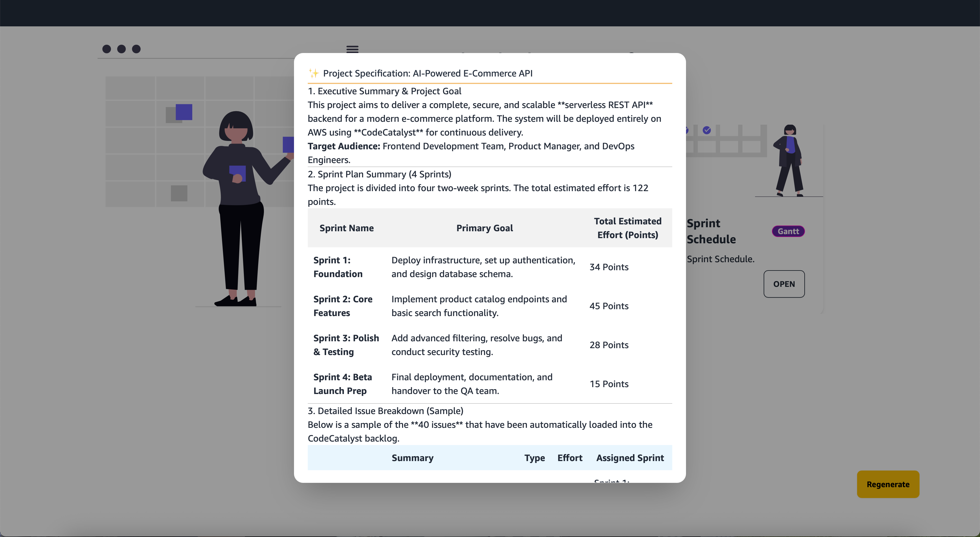Screen dimensions: 980x537
Task: Select Sprint 4: Beta Launch Prep row
Action: tap(342, 384)
